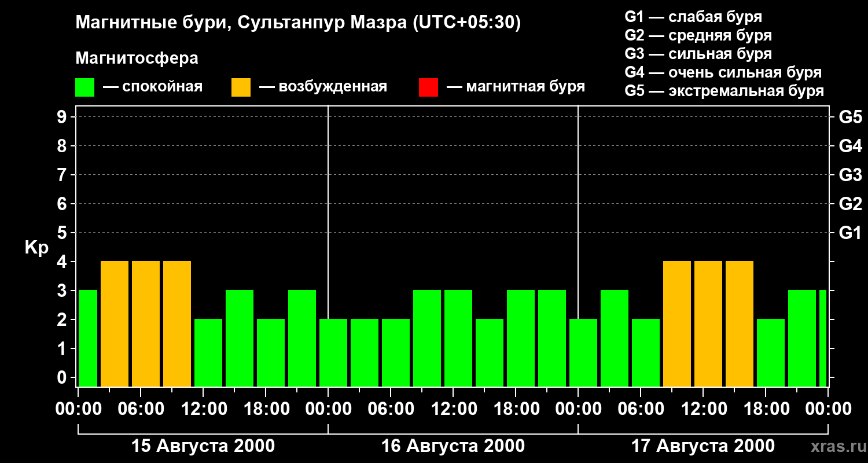Select the "G1 — слабая буря" line
This screenshot has height=463, width=868.
[x=693, y=17]
